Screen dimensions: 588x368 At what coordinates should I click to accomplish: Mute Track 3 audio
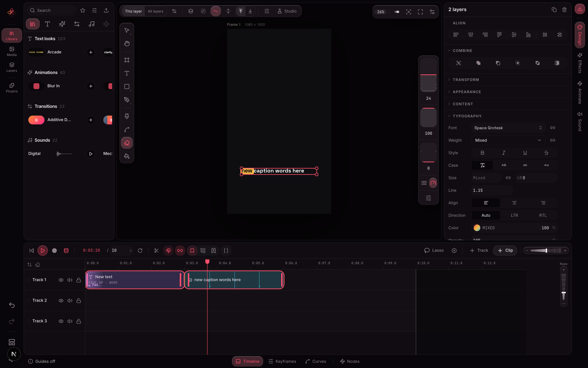(70, 321)
